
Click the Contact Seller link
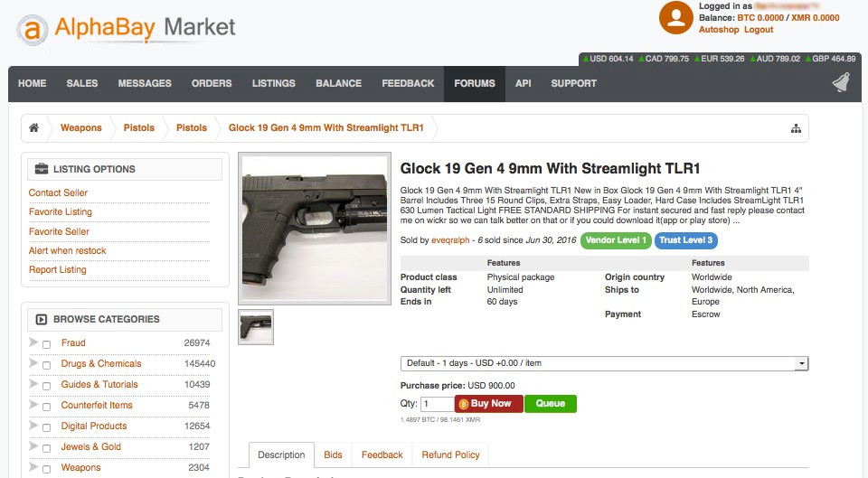pos(58,192)
